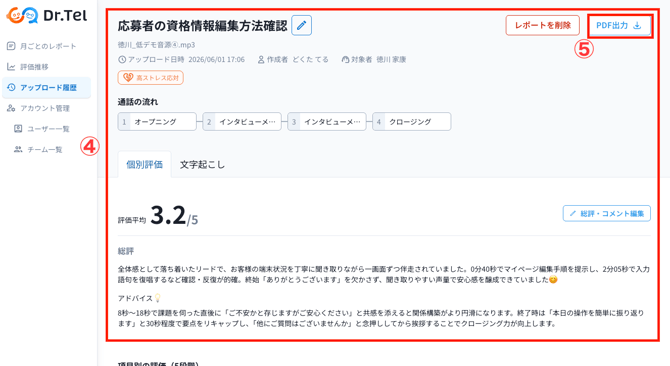
Task: Click the upload date 2026/06/01 17:06
Action: (217, 59)
